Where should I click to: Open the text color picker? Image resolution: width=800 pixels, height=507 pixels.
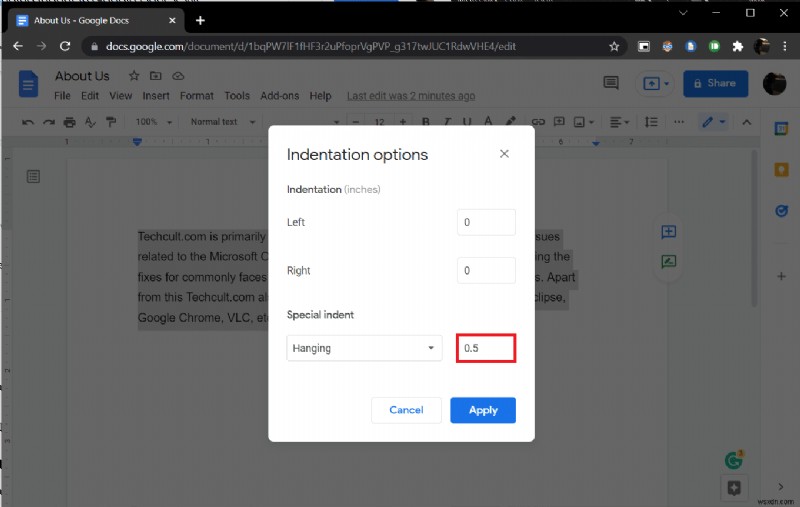[x=488, y=121]
